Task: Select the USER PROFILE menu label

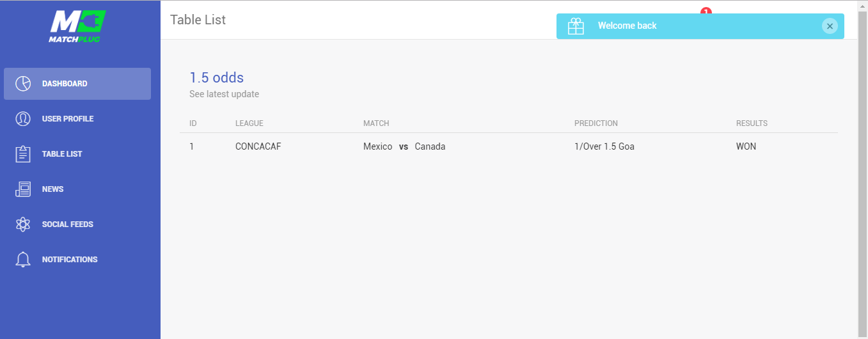Action: click(68, 119)
